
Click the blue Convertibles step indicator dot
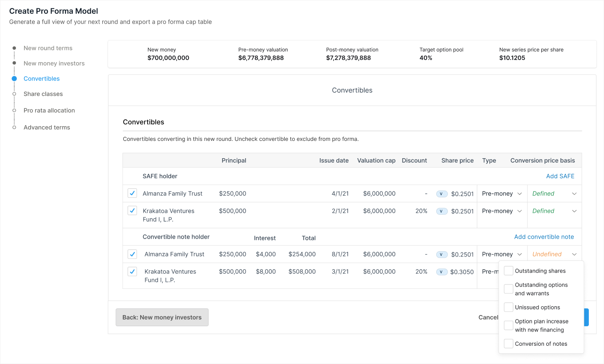tap(14, 79)
